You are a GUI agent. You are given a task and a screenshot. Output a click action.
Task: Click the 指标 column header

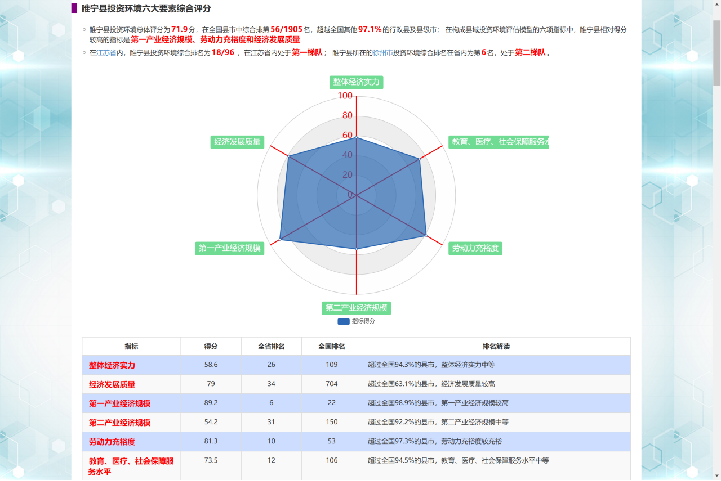coord(132,346)
